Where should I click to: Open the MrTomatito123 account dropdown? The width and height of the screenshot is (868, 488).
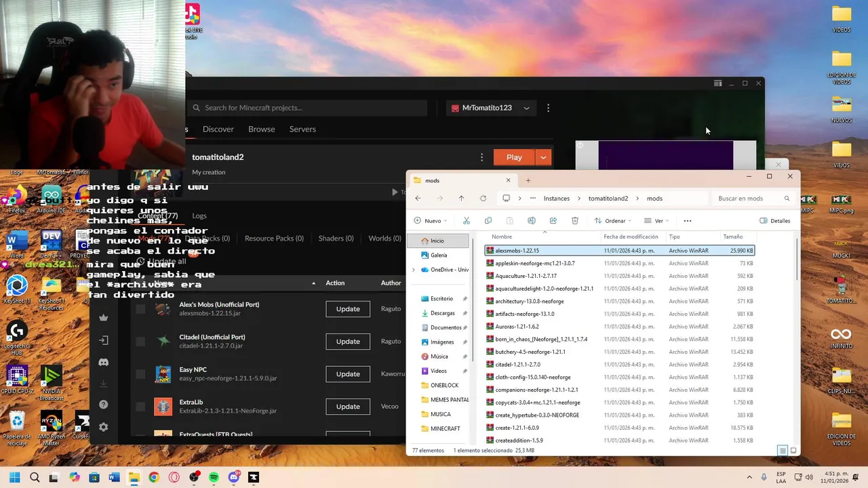tap(491, 108)
